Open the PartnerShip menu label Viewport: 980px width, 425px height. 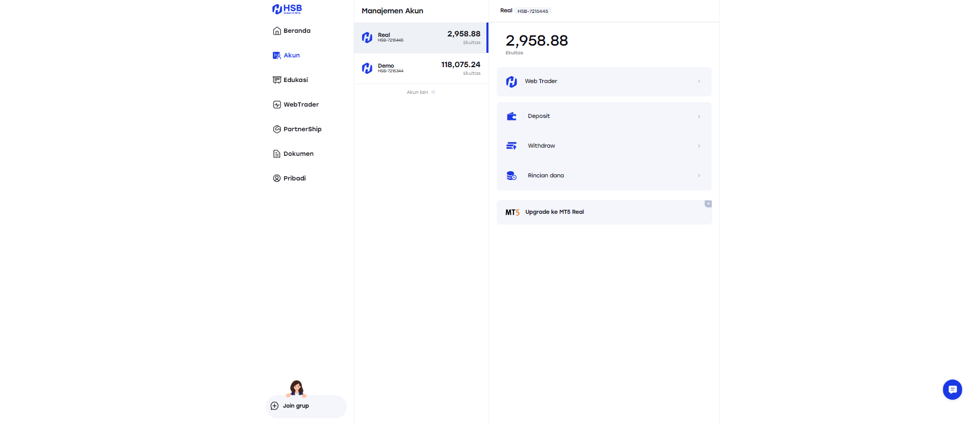pos(303,129)
